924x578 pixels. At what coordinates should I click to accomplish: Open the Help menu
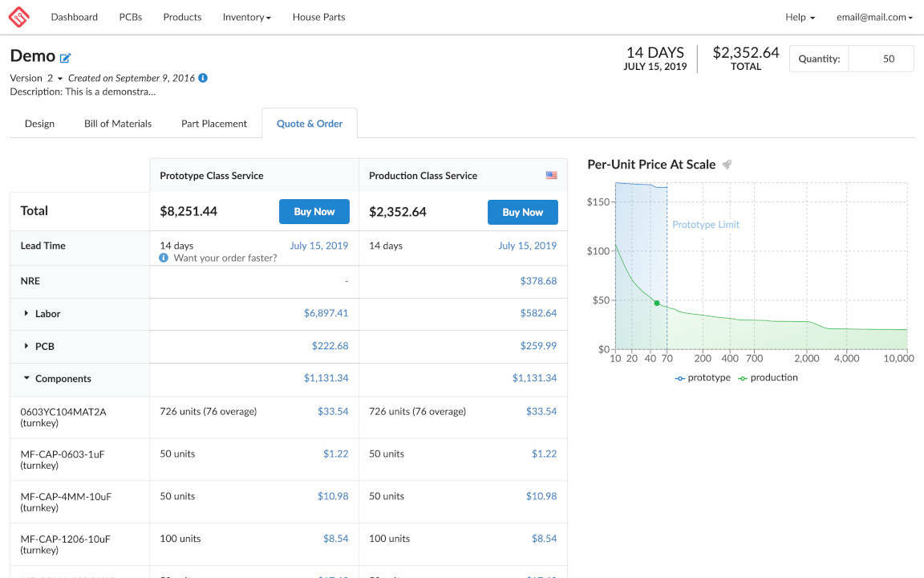coord(800,17)
